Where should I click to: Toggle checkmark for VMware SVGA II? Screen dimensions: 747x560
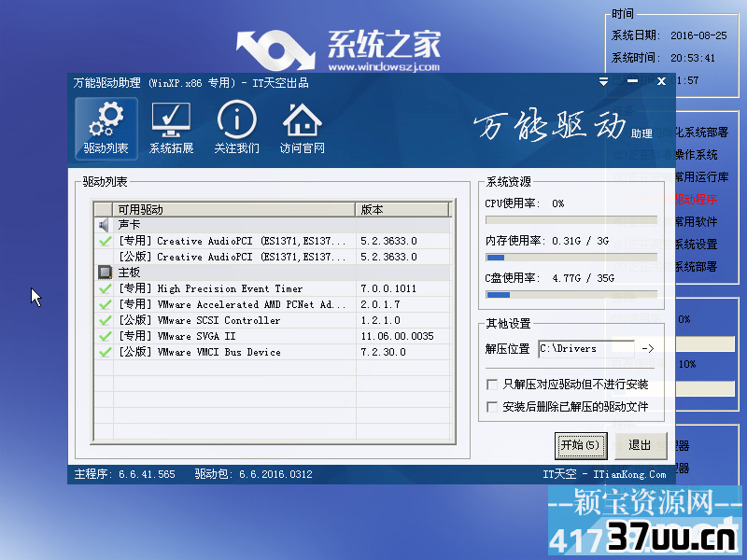coord(105,336)
